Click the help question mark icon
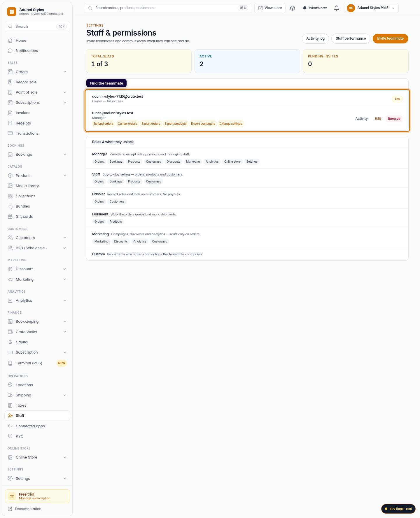This screenshot has width=420, height=518. 293,8
